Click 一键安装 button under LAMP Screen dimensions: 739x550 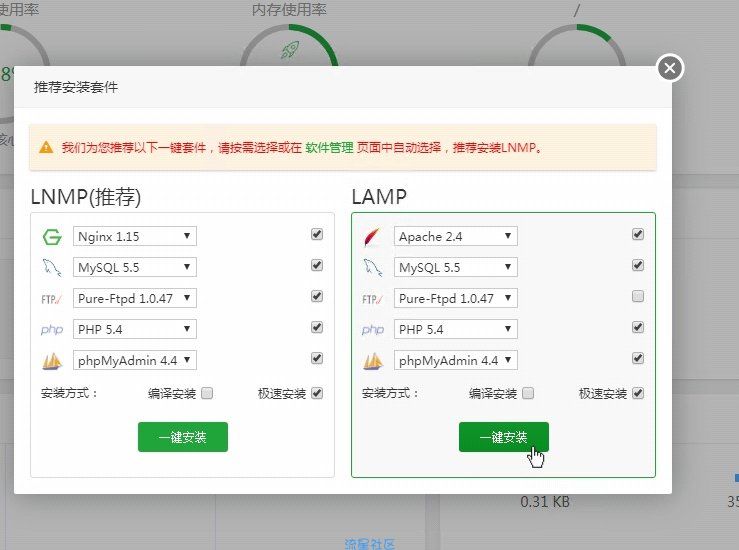tap(504, 437)
